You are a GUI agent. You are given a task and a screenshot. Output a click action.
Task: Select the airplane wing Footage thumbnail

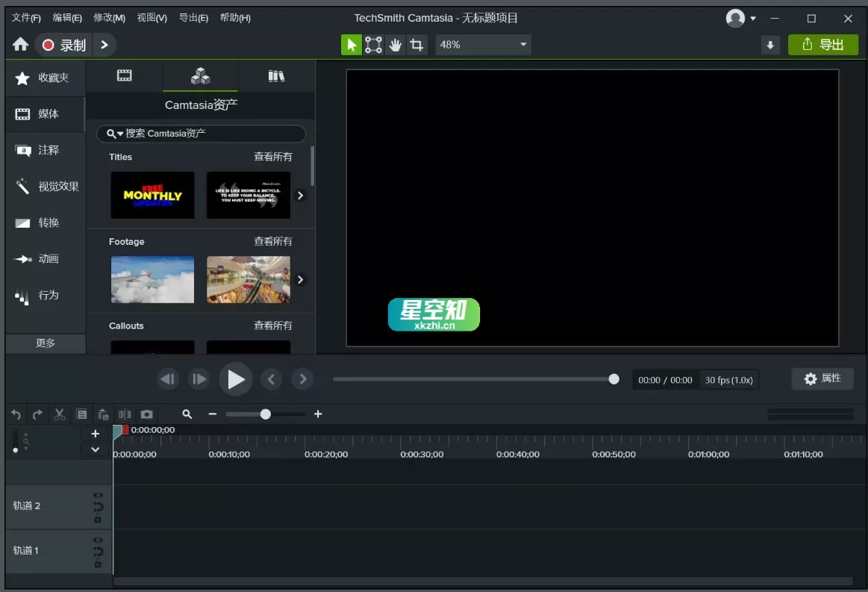[152, 279]
